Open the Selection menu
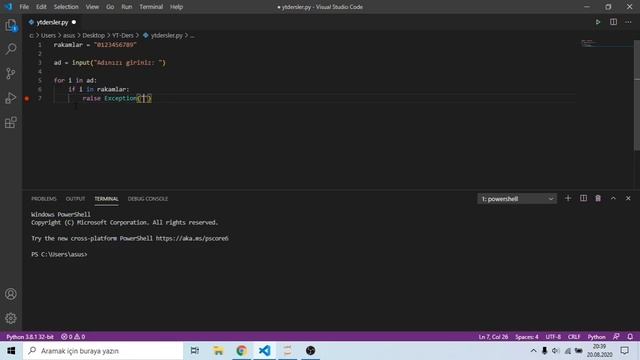The height and width of the screenshot is (360, 640). pos(66,7)
